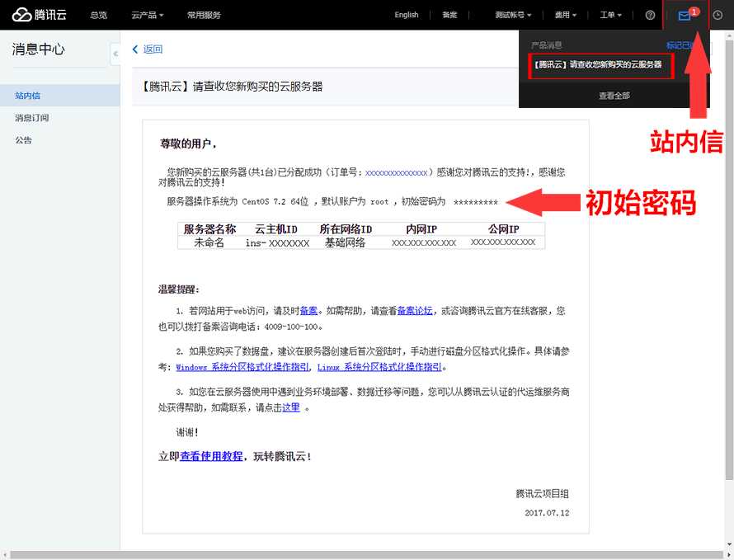Image resolution: width=734 pixels, height=560 pixels.
Task: Click the Tencent Cloud logo
Action: pos(40,15)
